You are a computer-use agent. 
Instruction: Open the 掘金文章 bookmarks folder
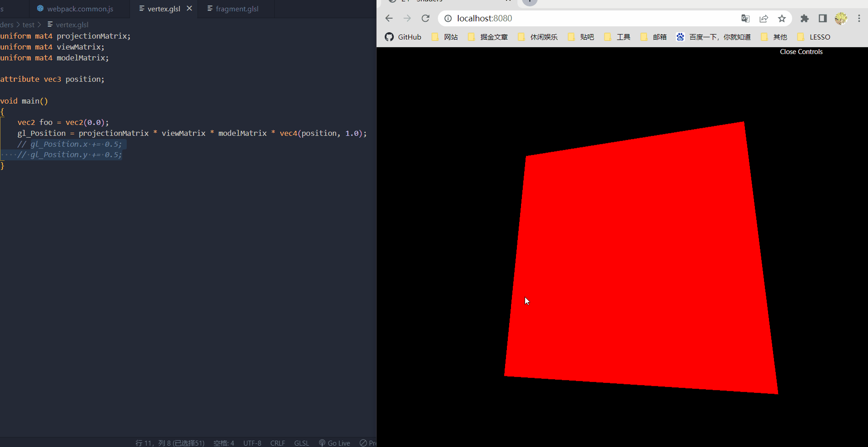(x=488, y=37)
